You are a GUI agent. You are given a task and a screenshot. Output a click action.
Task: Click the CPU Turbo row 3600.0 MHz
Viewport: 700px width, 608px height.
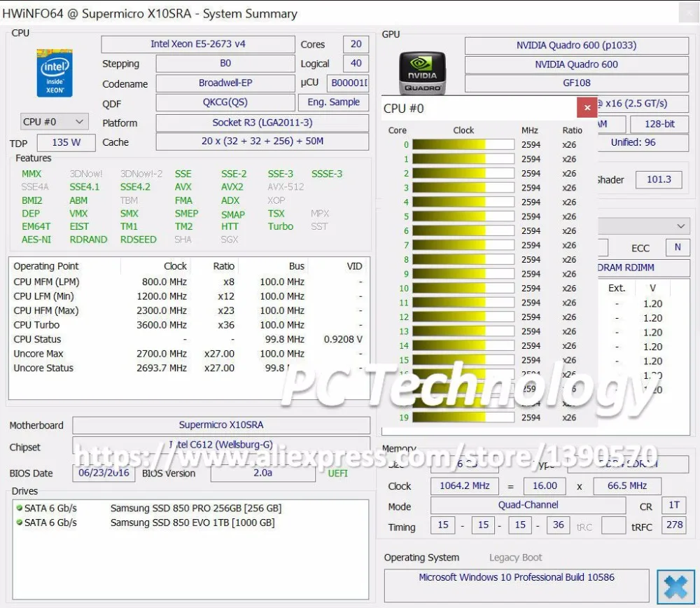[x=189, y=325]
